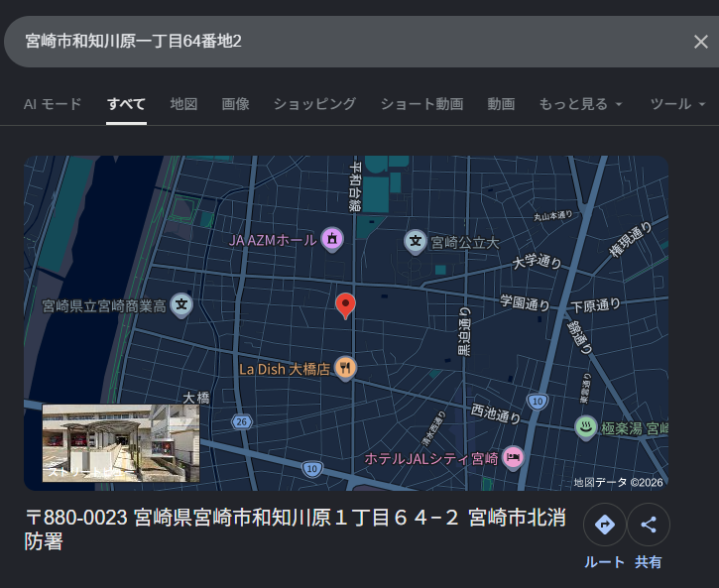Open the ショート動画 tab
Viewport: 719px width, 588px height.
[421, 104]
